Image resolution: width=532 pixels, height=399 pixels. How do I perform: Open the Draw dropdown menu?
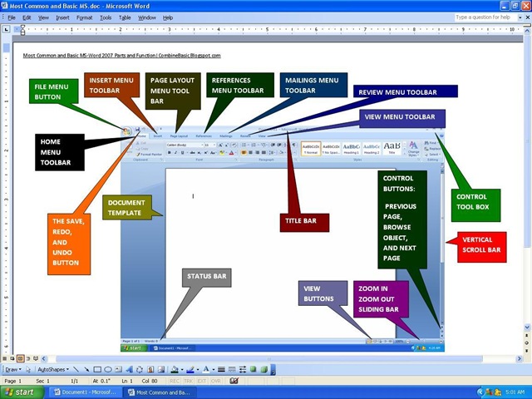pyautogui.click(x=13, y=369)
